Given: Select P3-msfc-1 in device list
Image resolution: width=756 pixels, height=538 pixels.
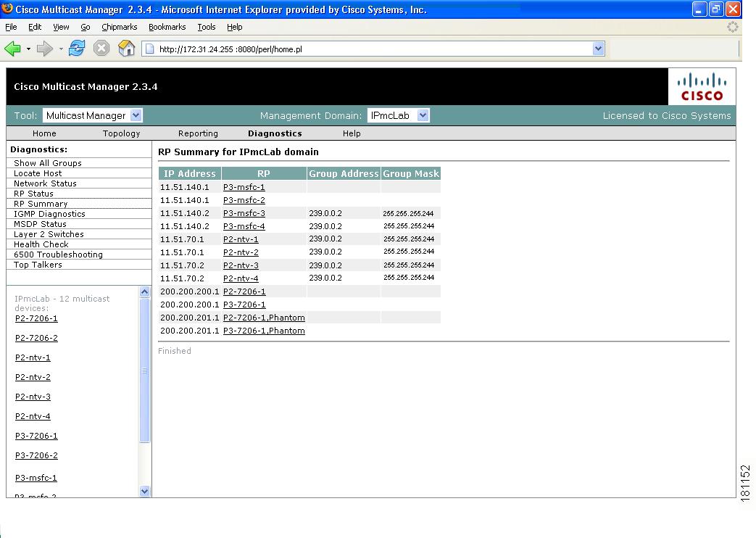Looking at the screenshot, I should (36, 478).
